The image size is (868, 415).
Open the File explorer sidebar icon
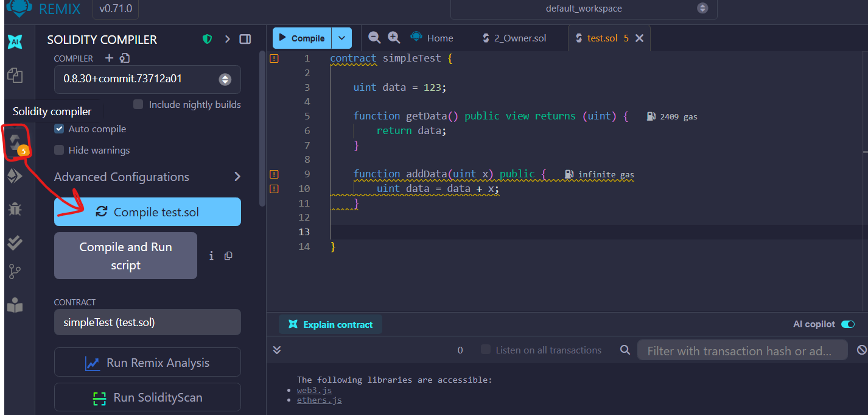click(x=15, y=76)
